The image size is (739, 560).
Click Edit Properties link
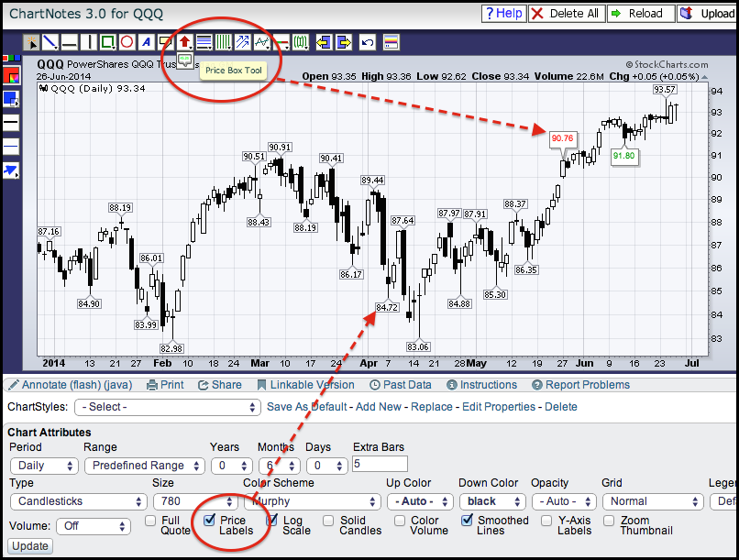(x=499, y=406)
